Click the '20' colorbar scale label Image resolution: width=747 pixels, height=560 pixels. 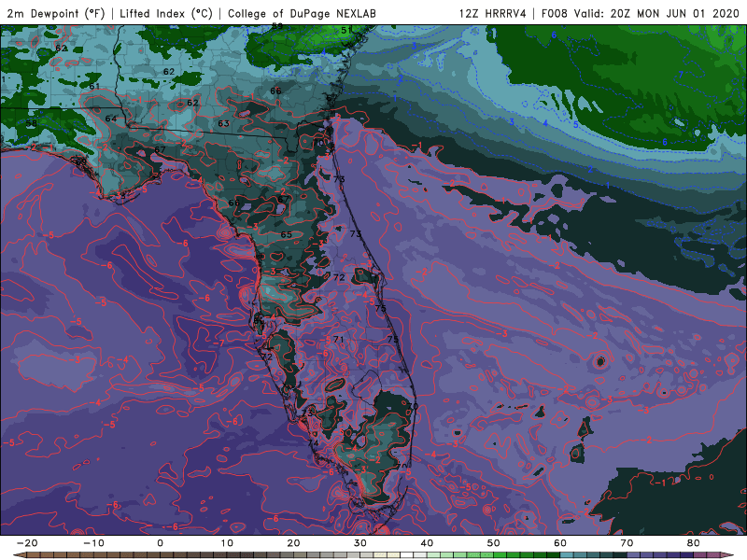pos(293,543)
